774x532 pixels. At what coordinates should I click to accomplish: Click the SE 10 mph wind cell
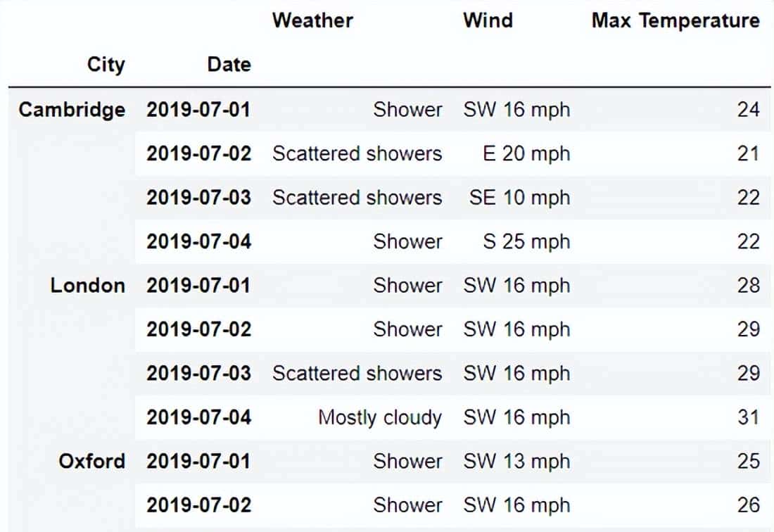519,198
